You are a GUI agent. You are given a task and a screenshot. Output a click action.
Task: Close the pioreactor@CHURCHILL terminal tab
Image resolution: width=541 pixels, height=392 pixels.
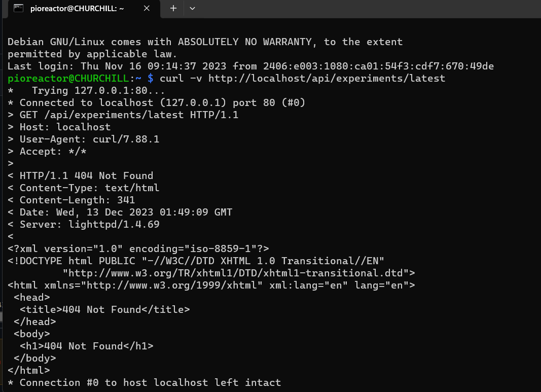click(x=147, y=8)
